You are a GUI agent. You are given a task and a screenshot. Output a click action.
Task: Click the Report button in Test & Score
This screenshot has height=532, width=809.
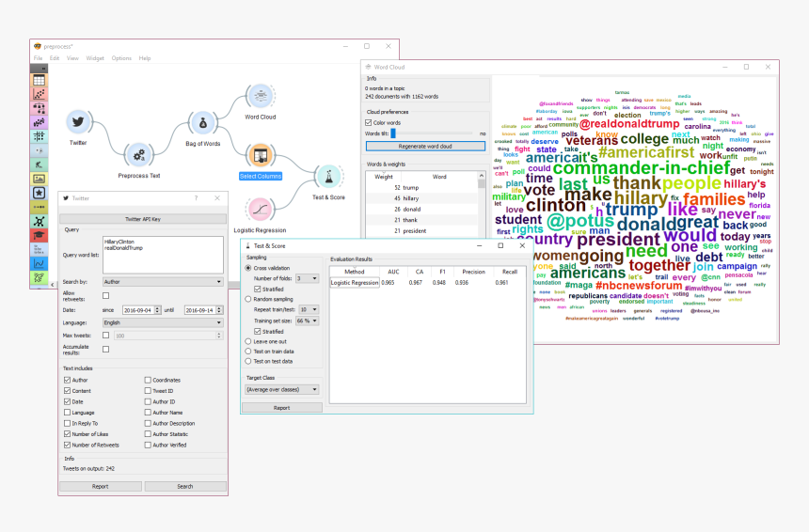(281, 408)
